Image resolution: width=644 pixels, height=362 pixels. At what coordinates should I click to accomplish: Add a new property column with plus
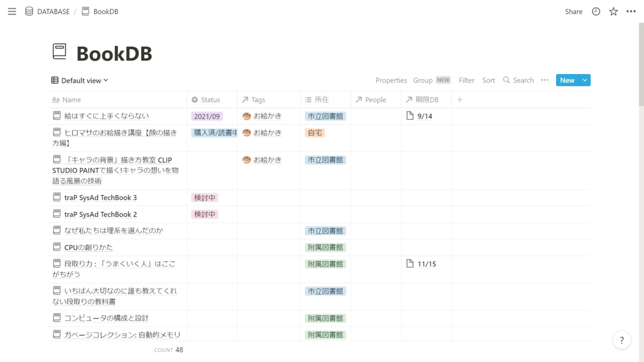[x=459, y=99]
